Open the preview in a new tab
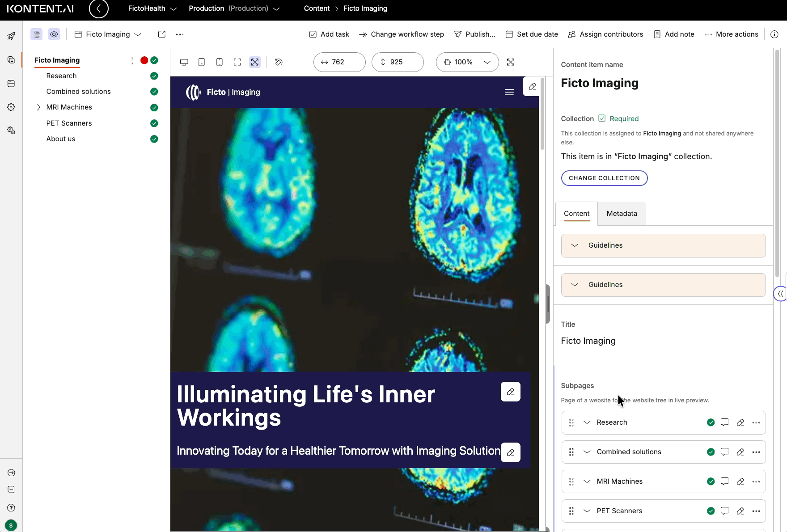 coord(161,34)
